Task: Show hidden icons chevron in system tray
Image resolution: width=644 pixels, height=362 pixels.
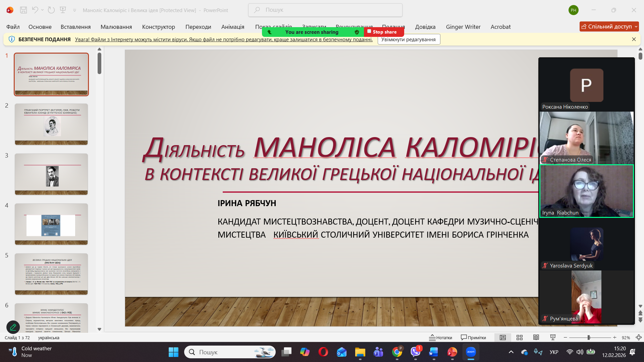Action: 511,352
